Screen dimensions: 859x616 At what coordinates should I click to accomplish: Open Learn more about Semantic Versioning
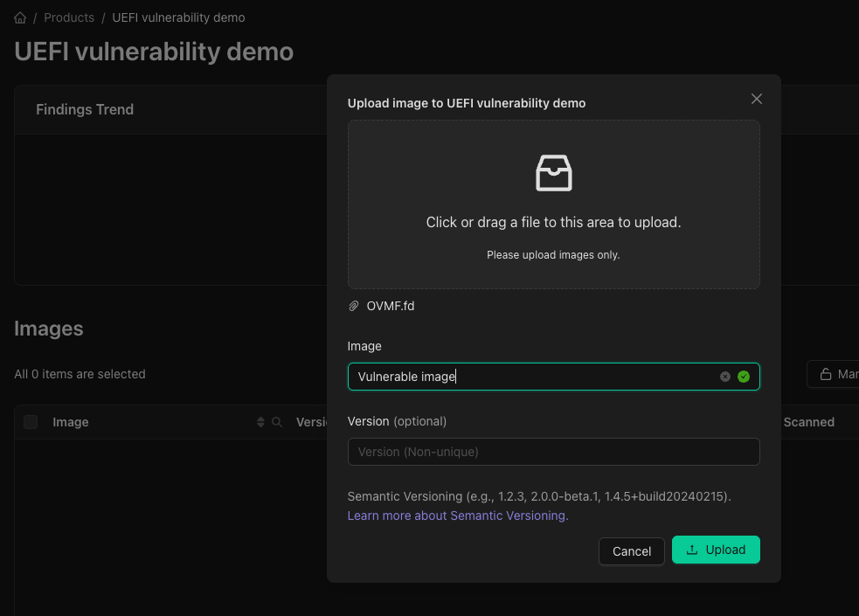pyautogui.click(x=457, y=516)
